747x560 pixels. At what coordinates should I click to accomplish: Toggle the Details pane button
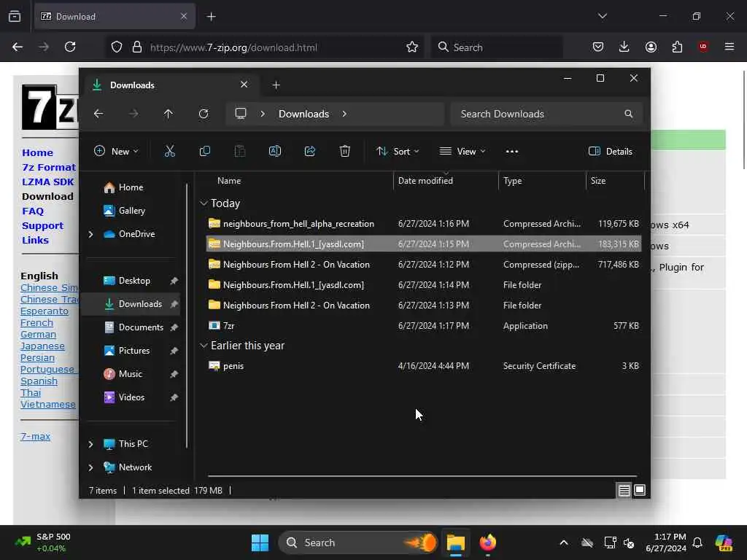point(611,152)
